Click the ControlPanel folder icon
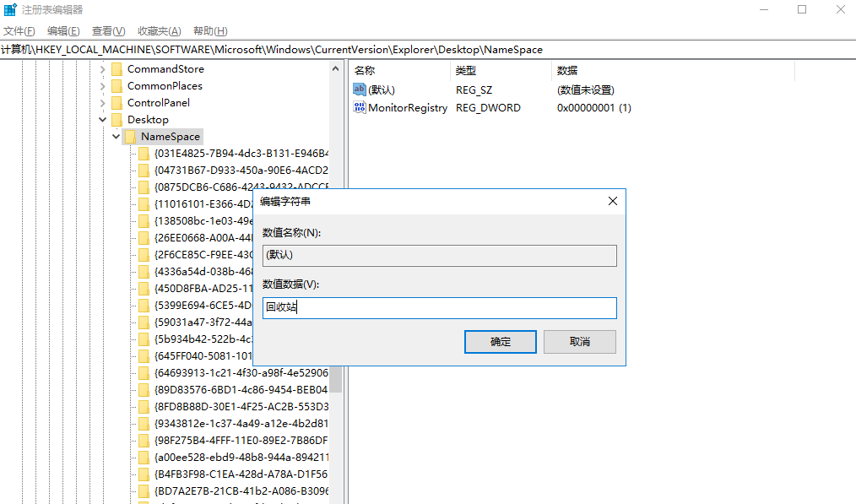 116,103
